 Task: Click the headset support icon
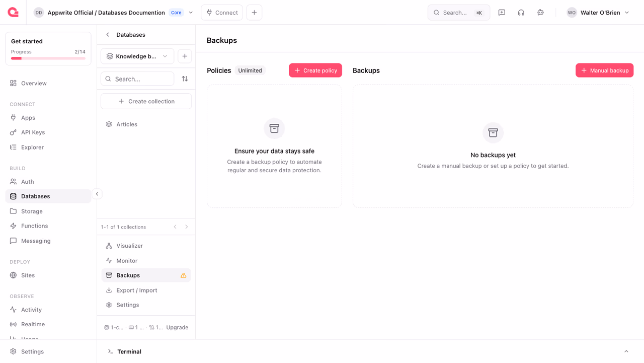[521, 13]
